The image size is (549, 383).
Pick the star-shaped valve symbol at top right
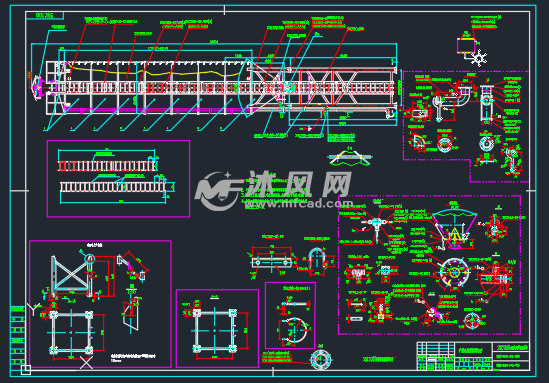478,58
